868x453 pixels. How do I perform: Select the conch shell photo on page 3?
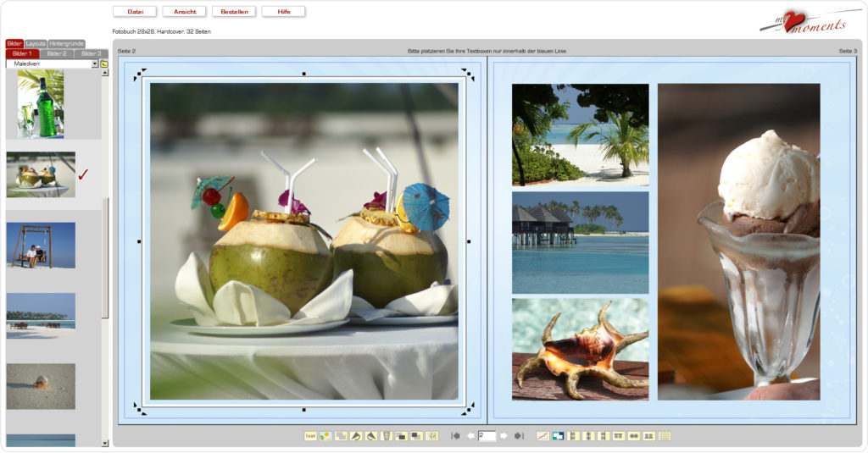580,350
